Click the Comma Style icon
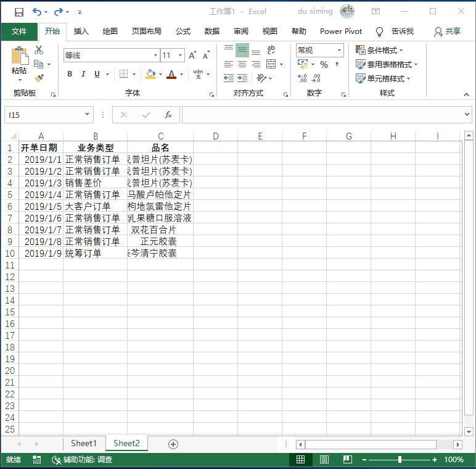476x469 pixels. [337, 64]
